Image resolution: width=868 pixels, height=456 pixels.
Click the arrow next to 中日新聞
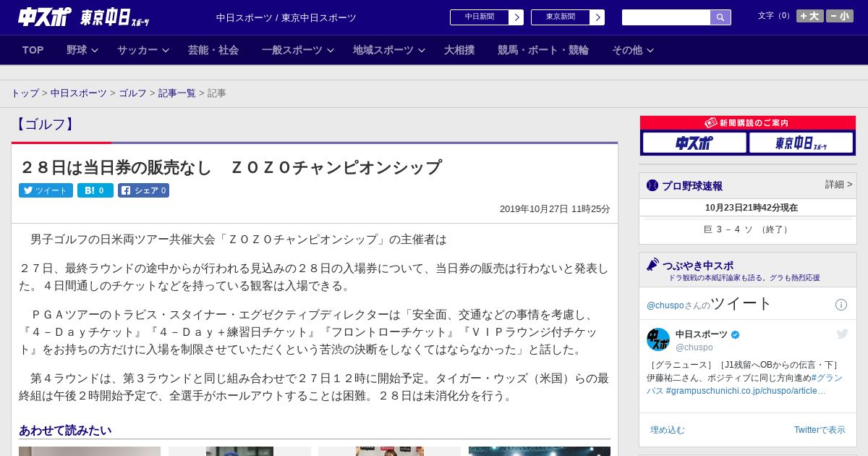pyautogui.click(x=516, y=17)
